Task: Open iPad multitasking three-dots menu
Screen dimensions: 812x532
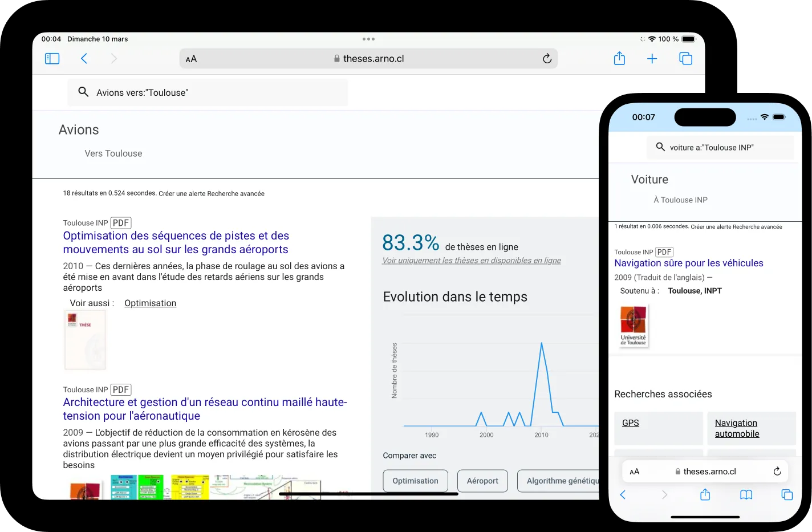Action: tap(368, 39)
